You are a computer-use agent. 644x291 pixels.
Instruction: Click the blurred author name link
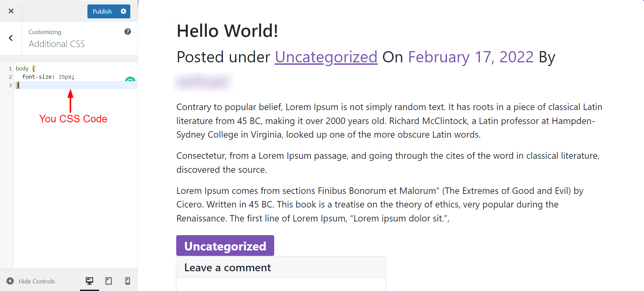[203, 82]
